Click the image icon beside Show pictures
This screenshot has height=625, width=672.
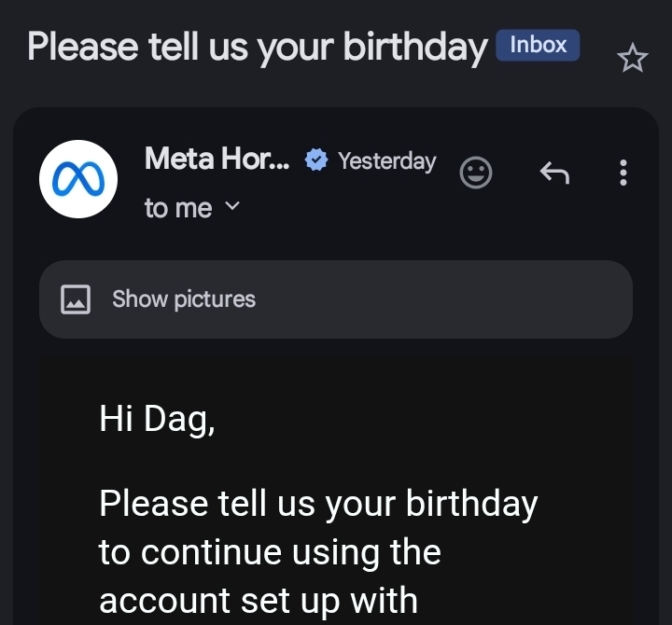(x=76, y=299)
